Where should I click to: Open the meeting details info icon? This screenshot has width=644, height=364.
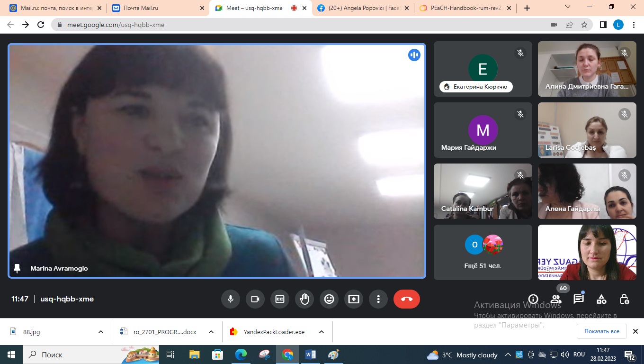pos(533,299)
